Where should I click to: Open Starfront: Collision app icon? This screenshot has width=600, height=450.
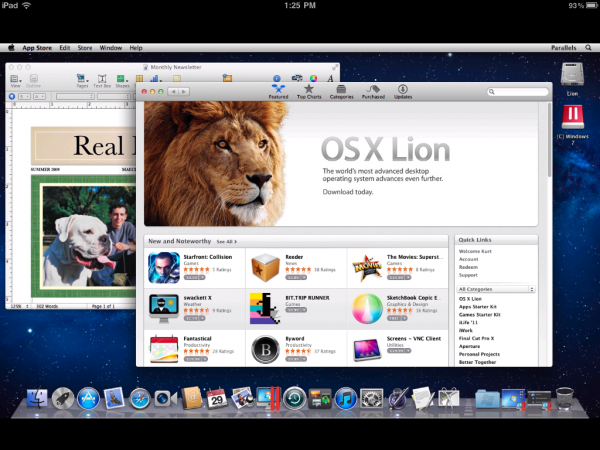coord(164,267)
